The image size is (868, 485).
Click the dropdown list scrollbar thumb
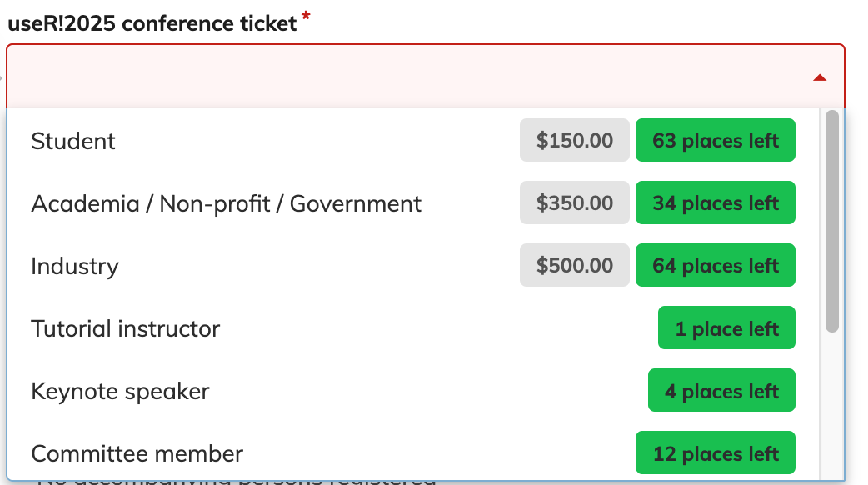pos(831,222)
